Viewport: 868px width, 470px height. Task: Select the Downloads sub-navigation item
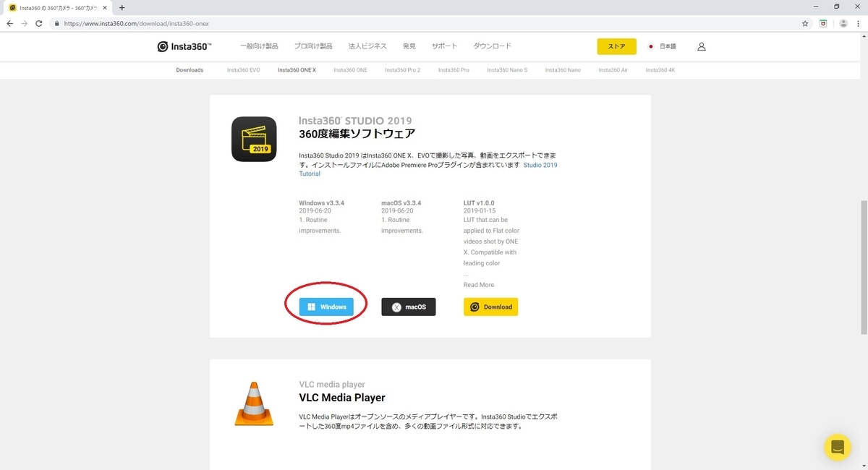pyautogui.click(x=190, y=70)
